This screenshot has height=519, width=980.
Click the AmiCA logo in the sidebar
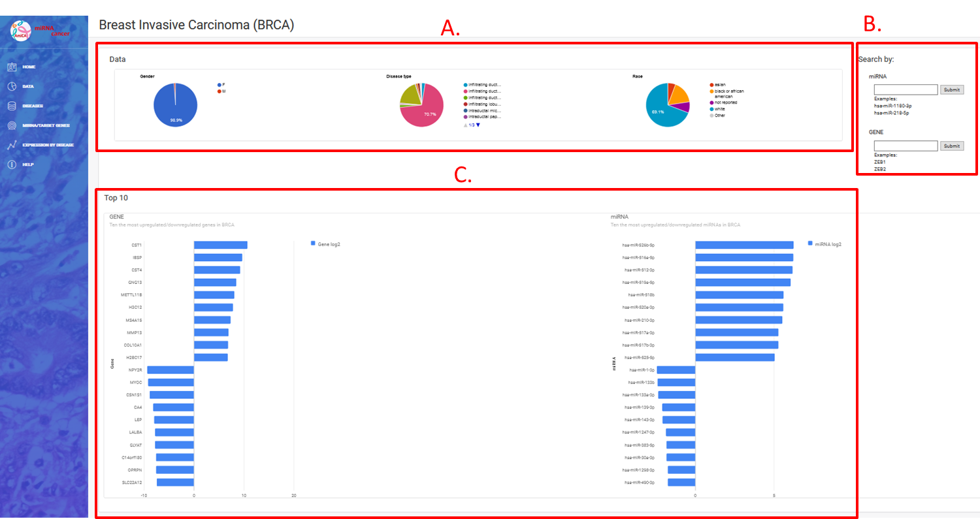coord(24,31)
